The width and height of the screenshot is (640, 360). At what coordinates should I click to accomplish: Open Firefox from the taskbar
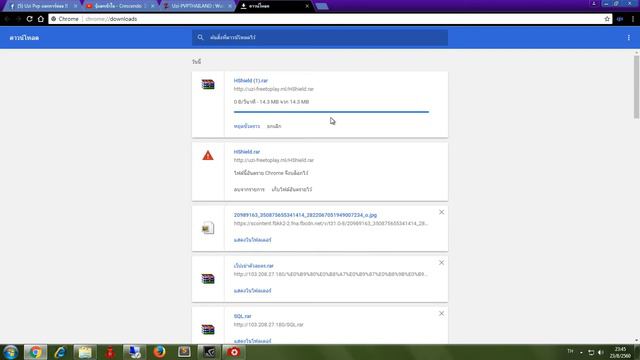tap(159, 352)
